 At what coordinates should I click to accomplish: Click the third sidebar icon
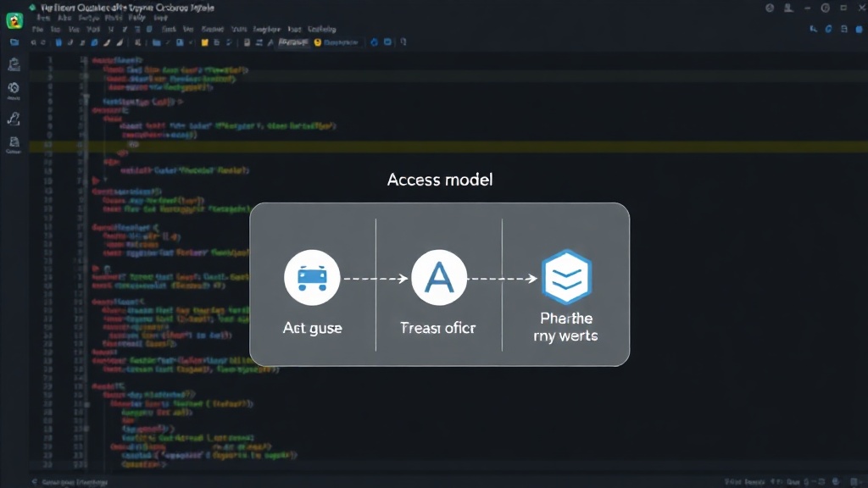[x=14, y=119]
